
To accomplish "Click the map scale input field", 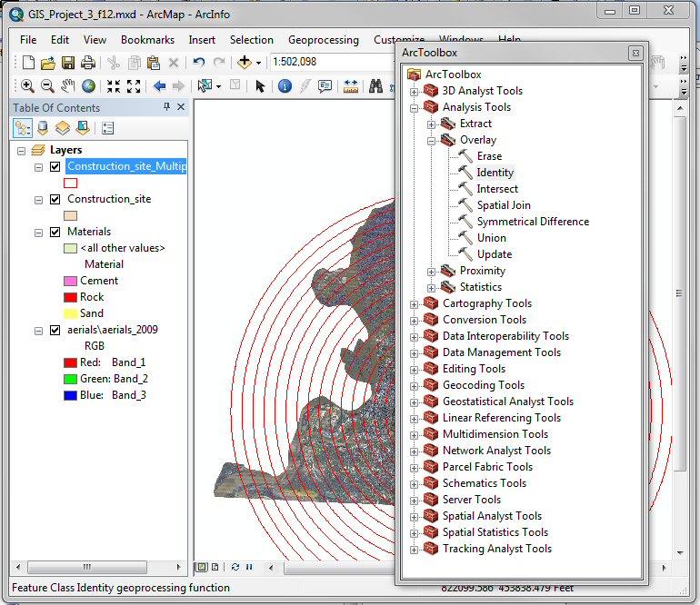I will 332,62.
